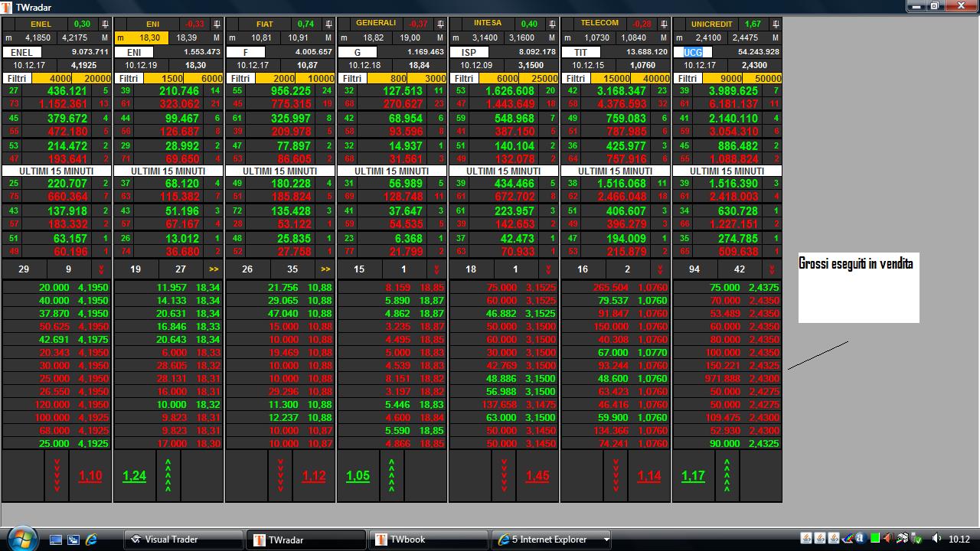Click the ENEL ticker input field
Image resolution: width=980 pixels, height=551 pixels.
(22, 52)
